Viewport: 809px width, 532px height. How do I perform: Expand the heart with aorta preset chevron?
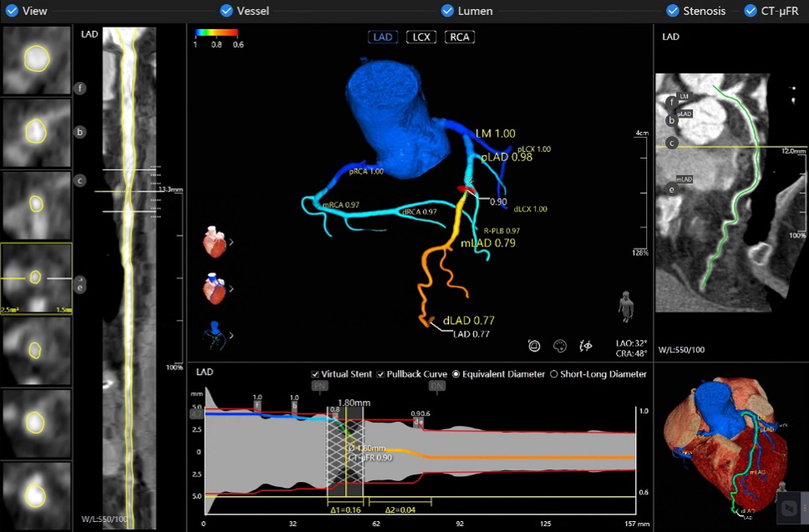click(232, 289)
